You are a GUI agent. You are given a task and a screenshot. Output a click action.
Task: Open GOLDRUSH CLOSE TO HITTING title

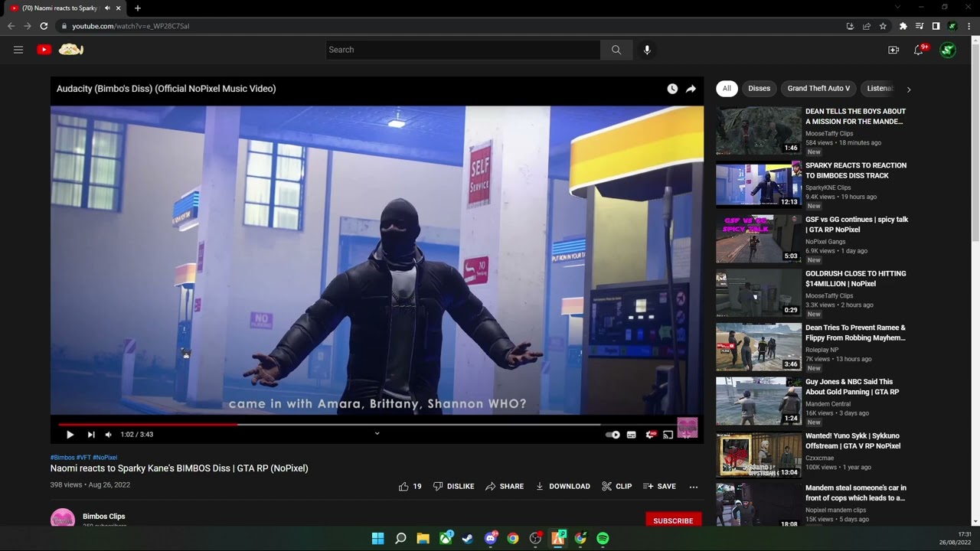point(856,279)
